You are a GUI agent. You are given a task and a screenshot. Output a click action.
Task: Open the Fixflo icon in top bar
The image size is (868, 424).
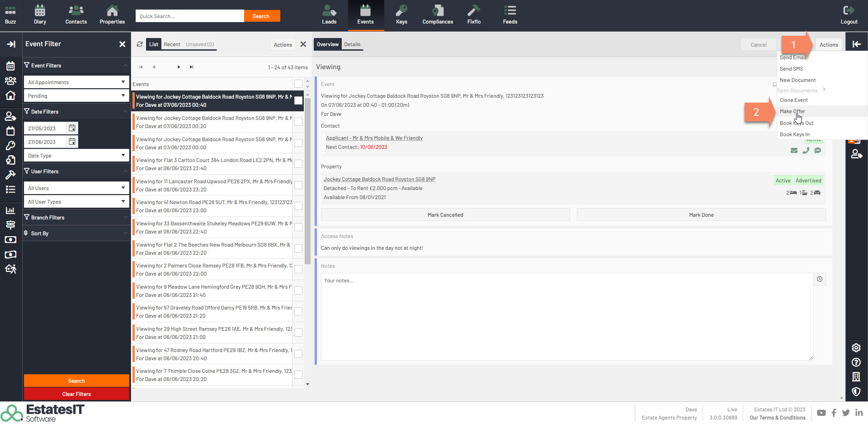[474, 15]
